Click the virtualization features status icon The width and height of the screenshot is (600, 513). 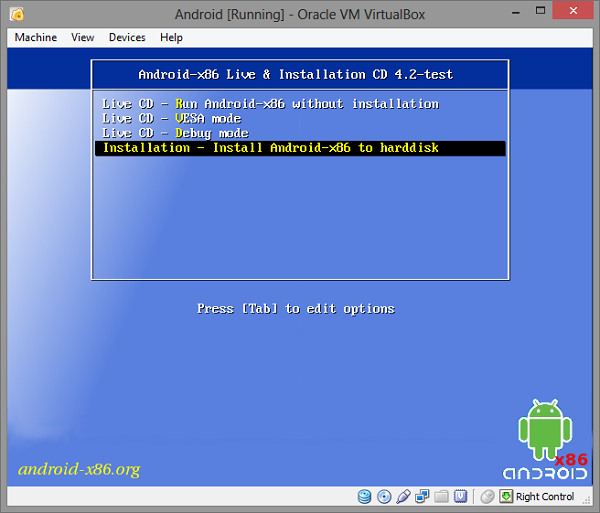point(460,496)
